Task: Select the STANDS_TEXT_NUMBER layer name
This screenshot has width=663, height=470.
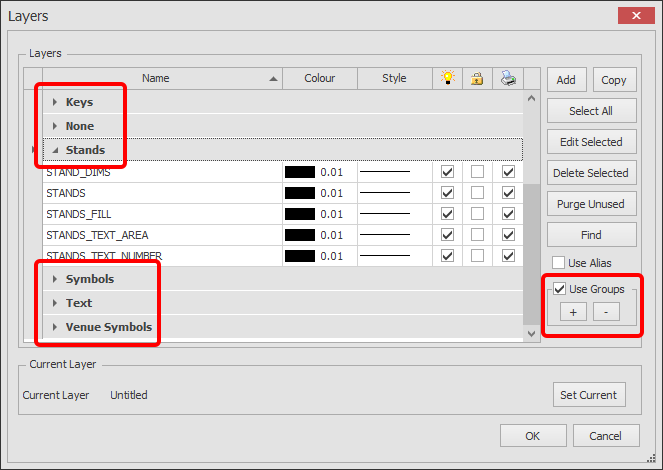Action: (x=104, y=256)
